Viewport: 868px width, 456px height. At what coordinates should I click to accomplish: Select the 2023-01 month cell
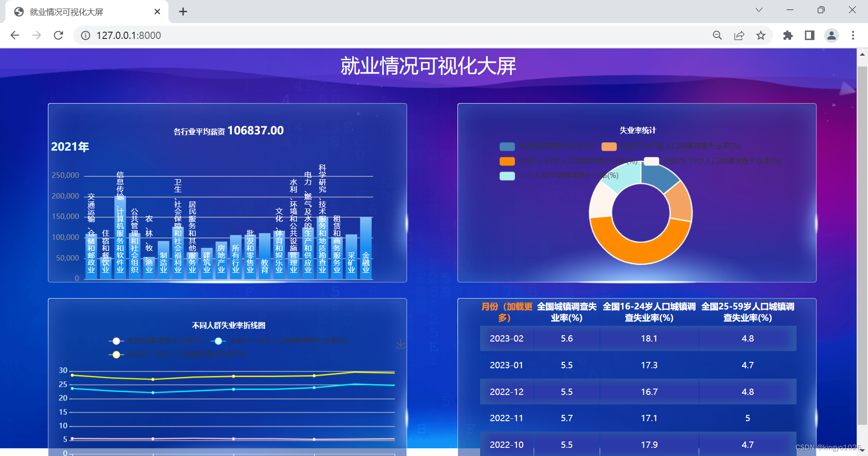click(506, 365)
